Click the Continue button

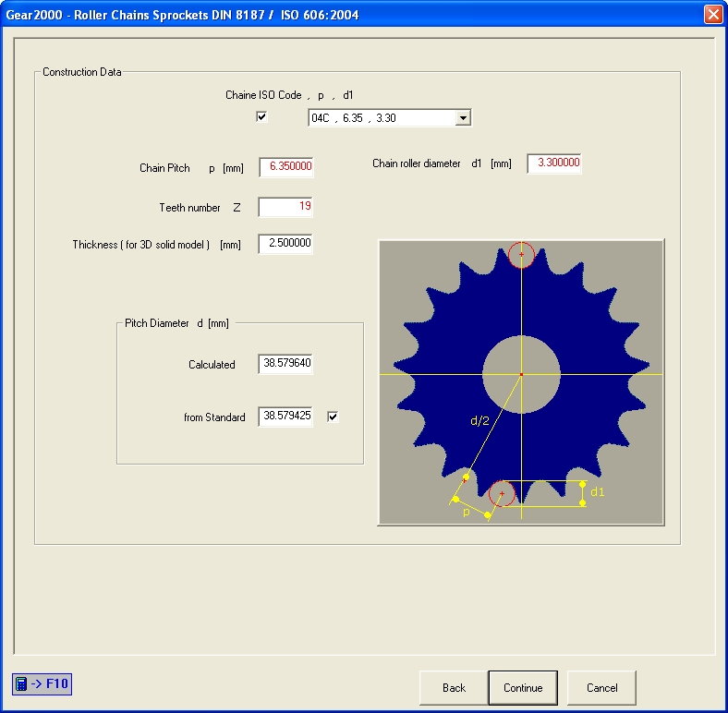[523, 687]
